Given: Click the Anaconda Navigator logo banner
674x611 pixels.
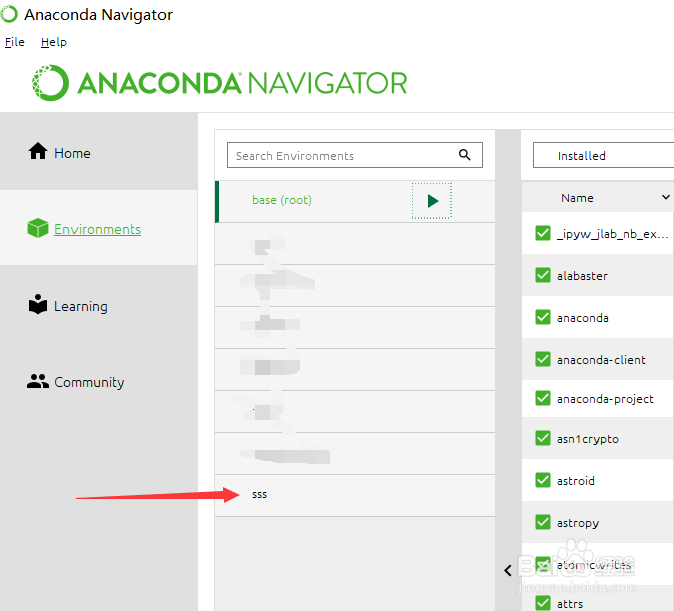Looking at the screenshot, I should (x=219, y=83).
